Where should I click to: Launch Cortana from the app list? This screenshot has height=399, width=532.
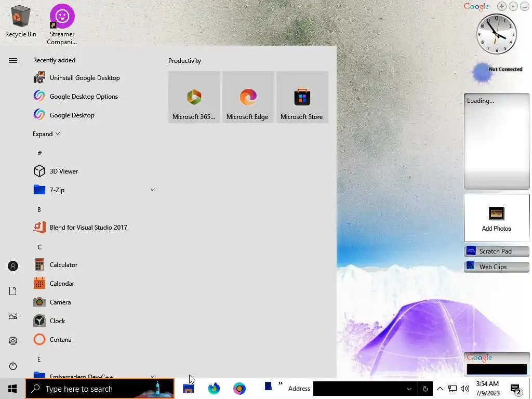click(95, 339)
